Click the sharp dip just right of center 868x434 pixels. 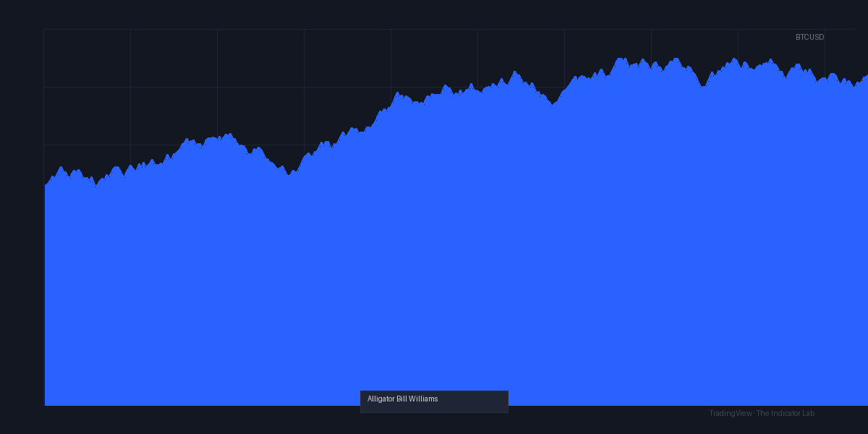[553, 105]
